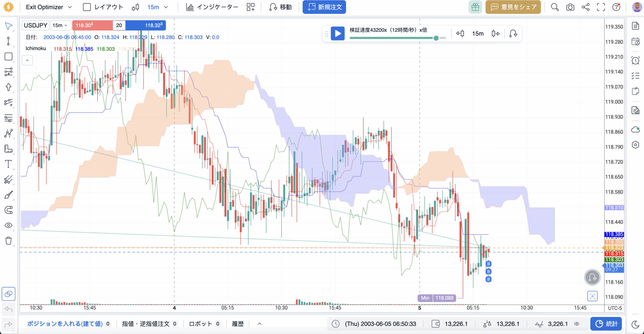Open the 15m timeframe dropdown in top bar

point(157,7)
